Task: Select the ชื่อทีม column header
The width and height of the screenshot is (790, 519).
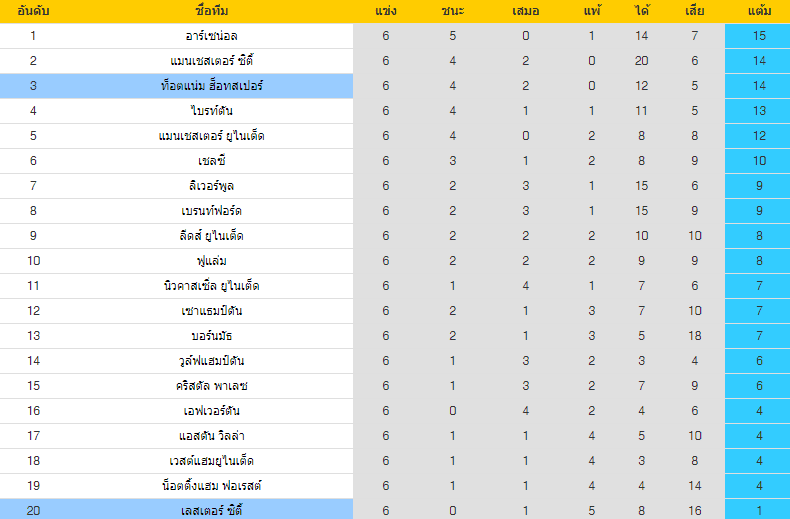Action: coord(212,11)
